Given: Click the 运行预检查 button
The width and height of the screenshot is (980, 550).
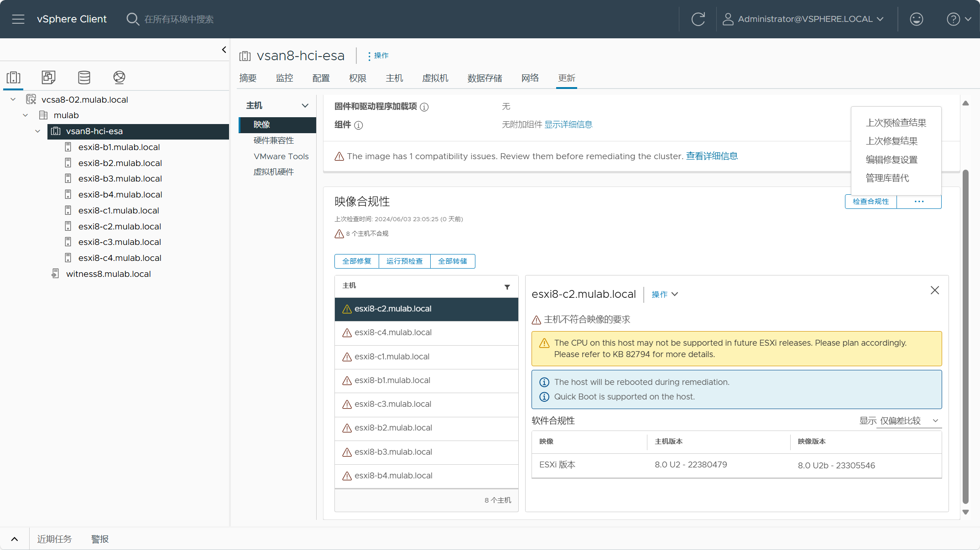Looking at the screenshot, I should coord(405,261).
